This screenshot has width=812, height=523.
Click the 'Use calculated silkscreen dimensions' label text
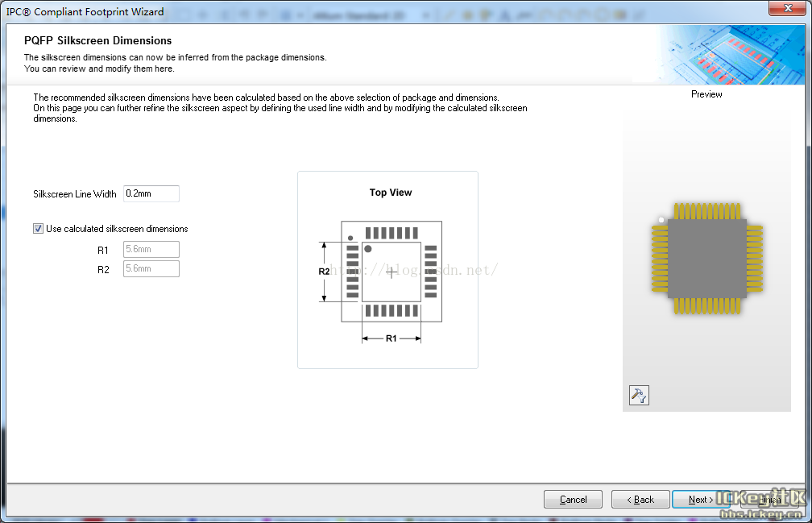pos(117,229)
